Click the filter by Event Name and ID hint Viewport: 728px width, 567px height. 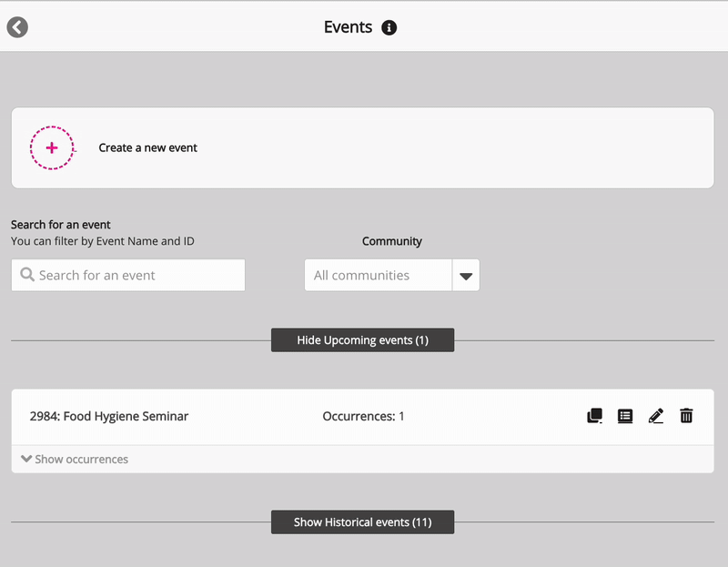point(103,241)
